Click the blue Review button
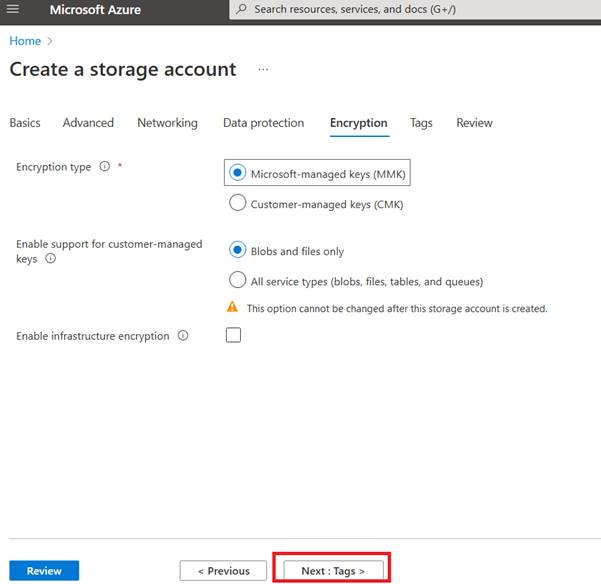 click(x=44, y=571)
